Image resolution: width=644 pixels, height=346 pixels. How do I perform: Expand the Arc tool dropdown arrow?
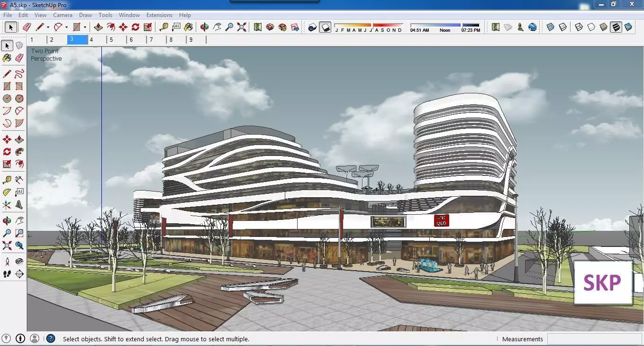click(66, 27)
